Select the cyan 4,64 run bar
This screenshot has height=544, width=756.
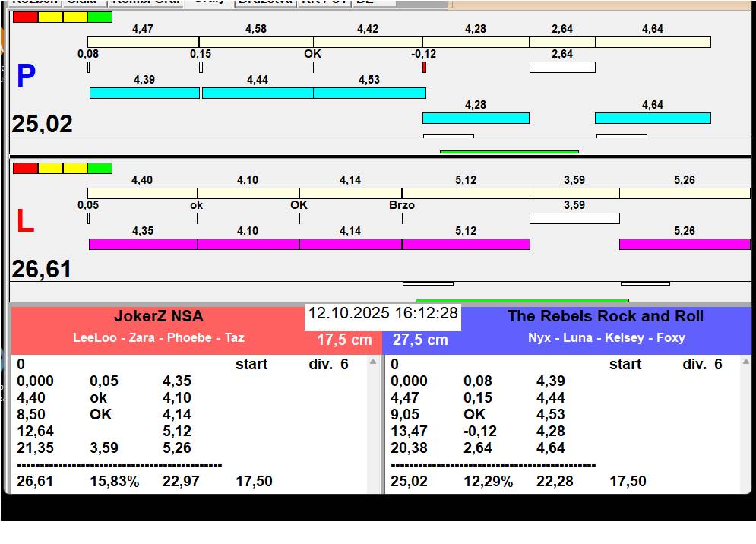pos(653,118)
